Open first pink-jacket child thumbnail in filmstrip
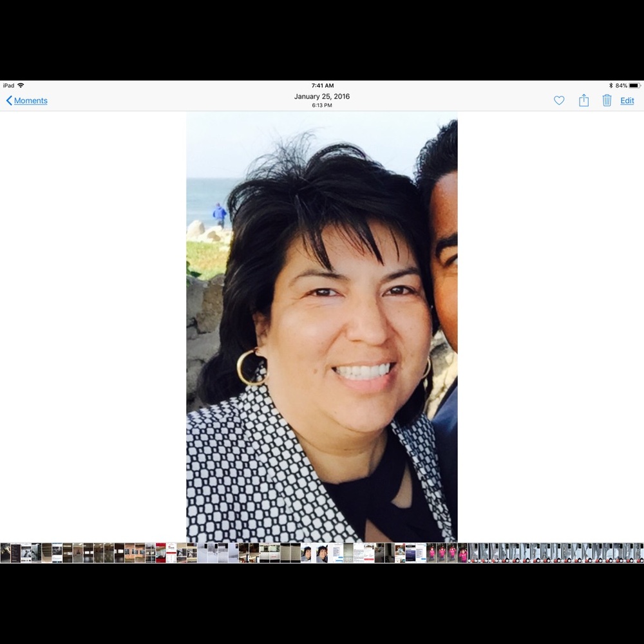Image resolution: width=644 pixels, height=644 pixels. (431, 553)
